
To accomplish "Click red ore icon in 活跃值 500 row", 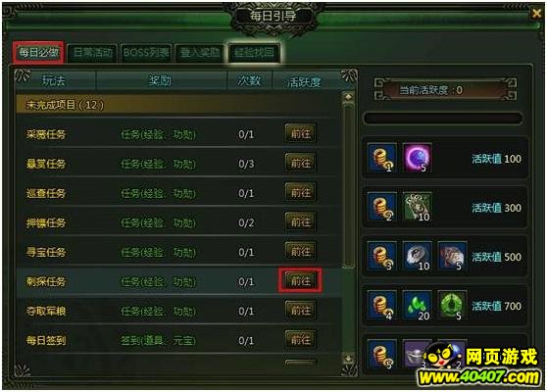I will click(x=452, y=256).
